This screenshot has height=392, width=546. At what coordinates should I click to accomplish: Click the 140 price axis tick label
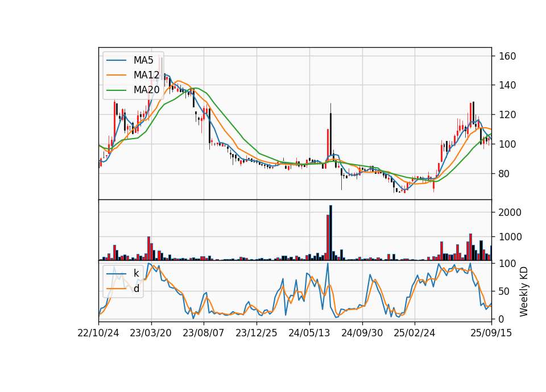point(507,85)
